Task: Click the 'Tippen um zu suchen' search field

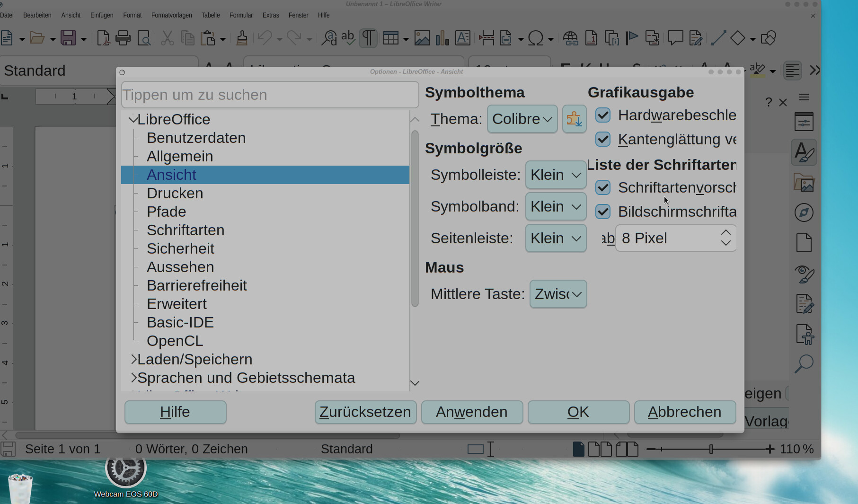Action: click(x=270, y=95)
